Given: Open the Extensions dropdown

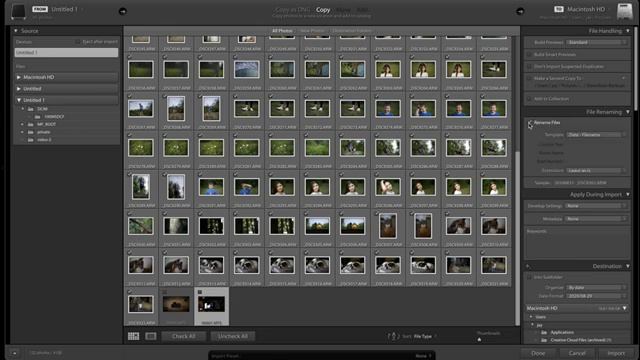Looking at the screenshot, I should pyautogui.click(x=596, y=171).
